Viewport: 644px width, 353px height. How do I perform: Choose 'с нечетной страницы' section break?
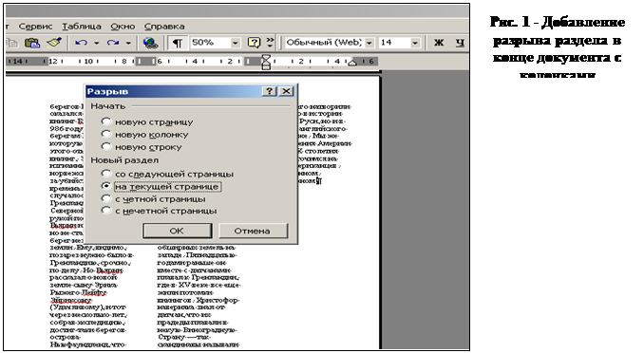pyautogui.click(x=106, y=210)
